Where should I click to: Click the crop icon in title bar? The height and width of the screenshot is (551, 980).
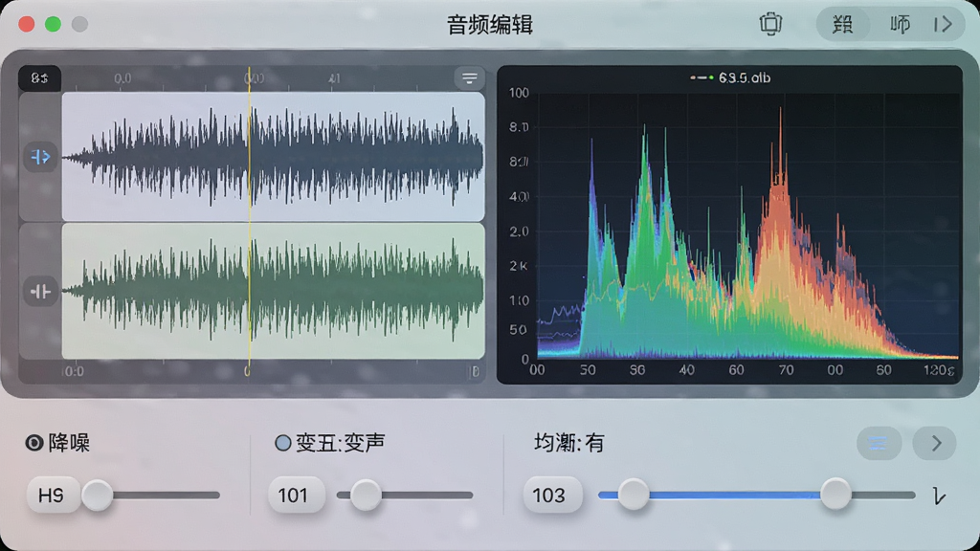pyautogui.click(x=770, y=24)
